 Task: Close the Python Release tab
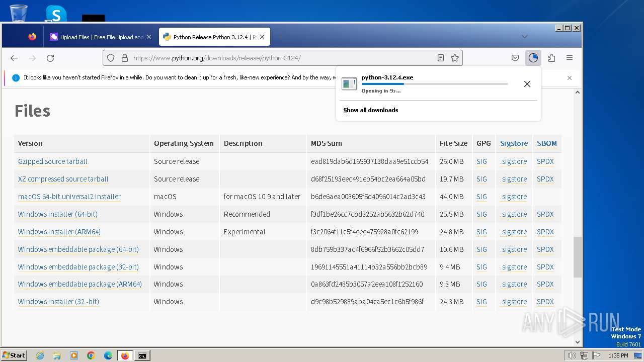tap(262, 37)
